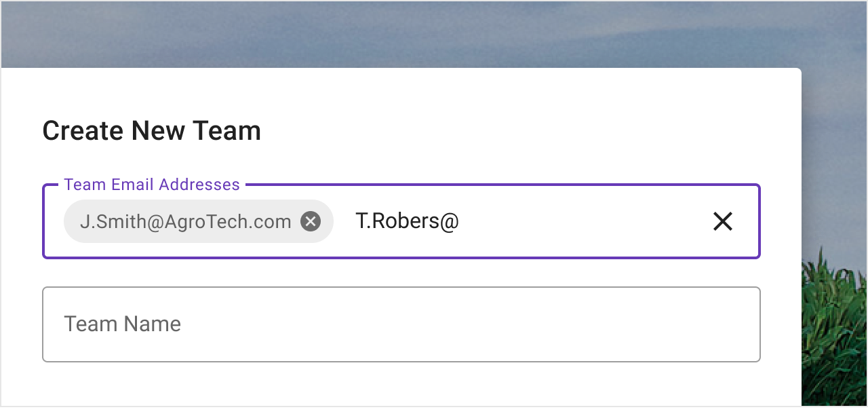Screen dimensions: 868x414
Task: Click empty space inside the email addresses field
Action: coord(583,221)
